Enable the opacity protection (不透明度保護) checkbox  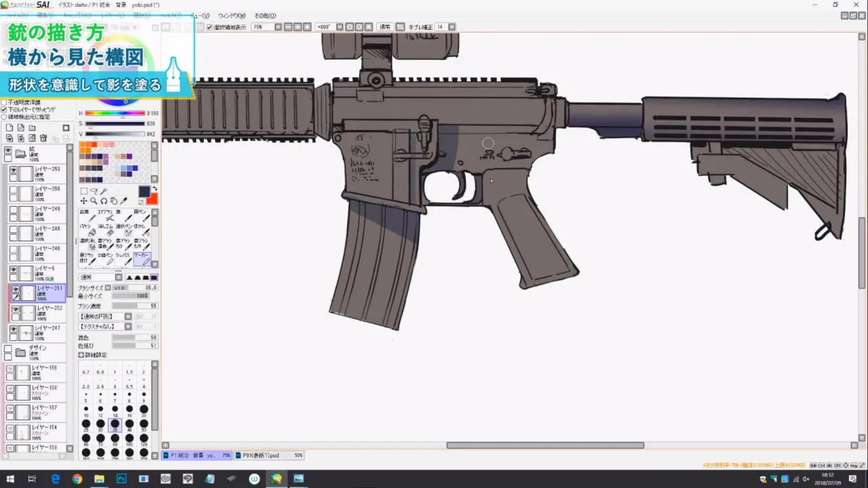coord(3,103)
